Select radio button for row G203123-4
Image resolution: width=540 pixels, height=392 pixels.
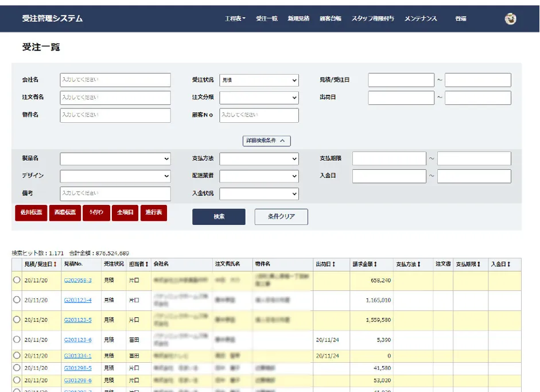pyautogui.click(x=17, y=300)
